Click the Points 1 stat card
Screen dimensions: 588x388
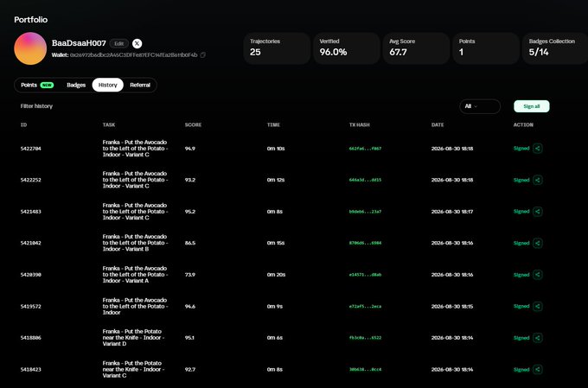[486, 48]
